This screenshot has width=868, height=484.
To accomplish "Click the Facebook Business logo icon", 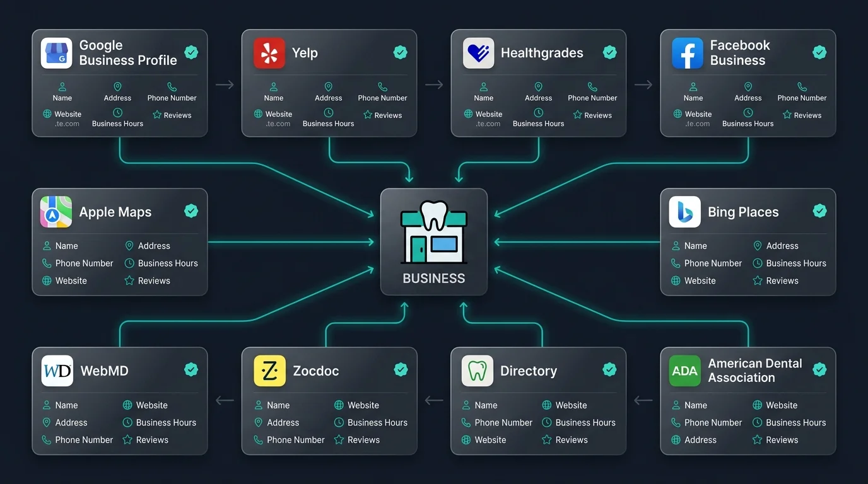I will click(688, 53).
